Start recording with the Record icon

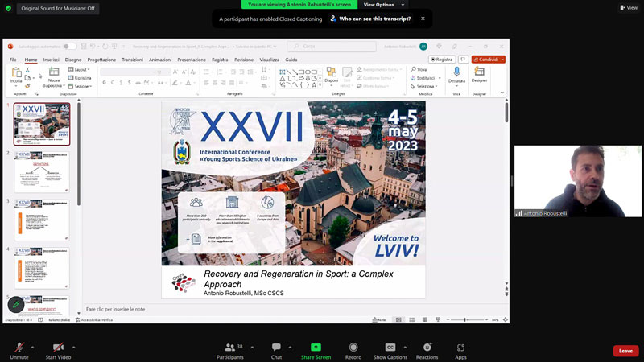353,348
